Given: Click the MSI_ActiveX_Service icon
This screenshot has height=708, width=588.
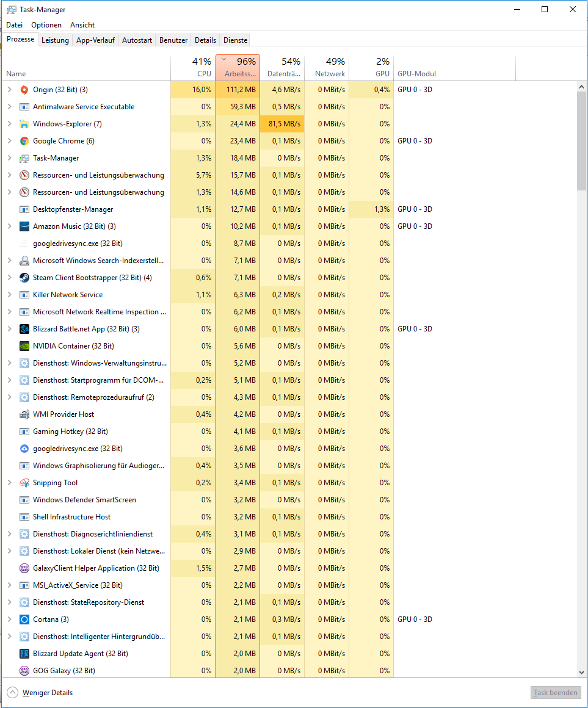Looking at the screenshot, I should click(24, 586).
